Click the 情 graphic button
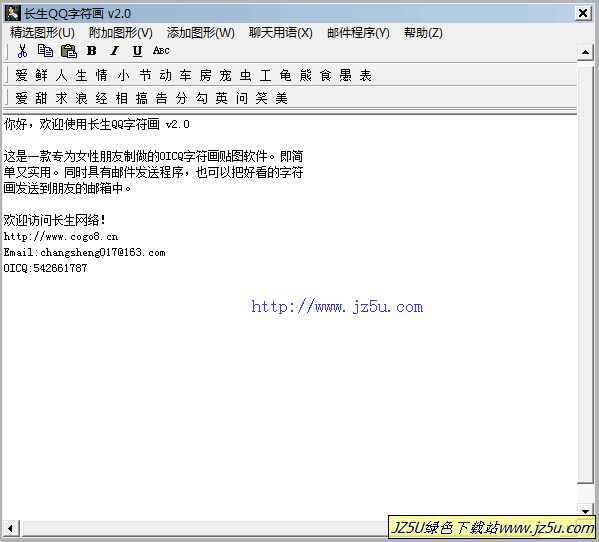Screen dimensions: 599x542 tap(101, 75)
